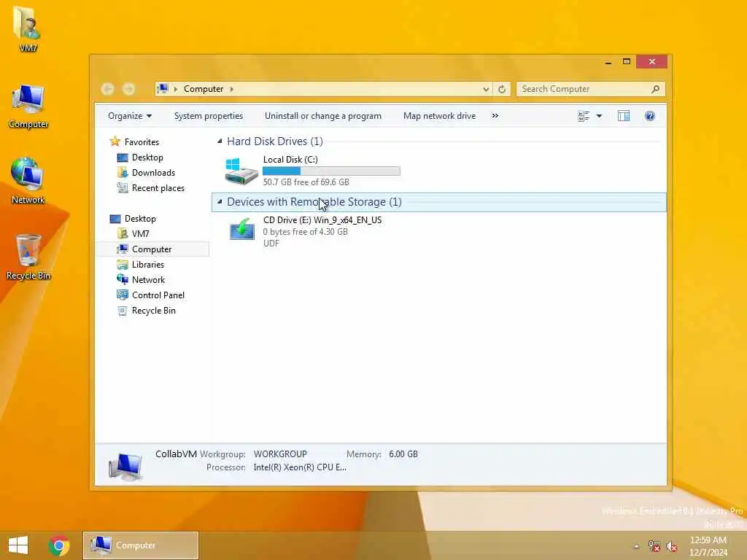Select the Local Disk (C:) drive icon
Viewport: 747px width, 560px height.
click(241, 171)
